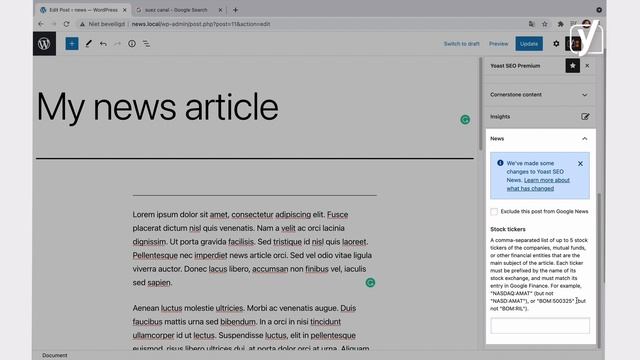Click the translate page icon
Screen dimensions: 640x360
tap(531, 24)
